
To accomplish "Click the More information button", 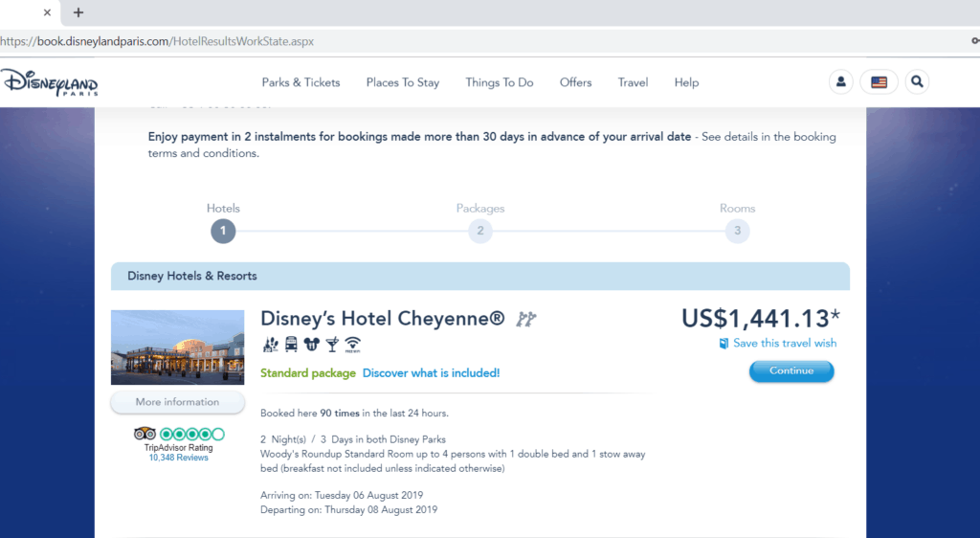I will click(177, 402).
